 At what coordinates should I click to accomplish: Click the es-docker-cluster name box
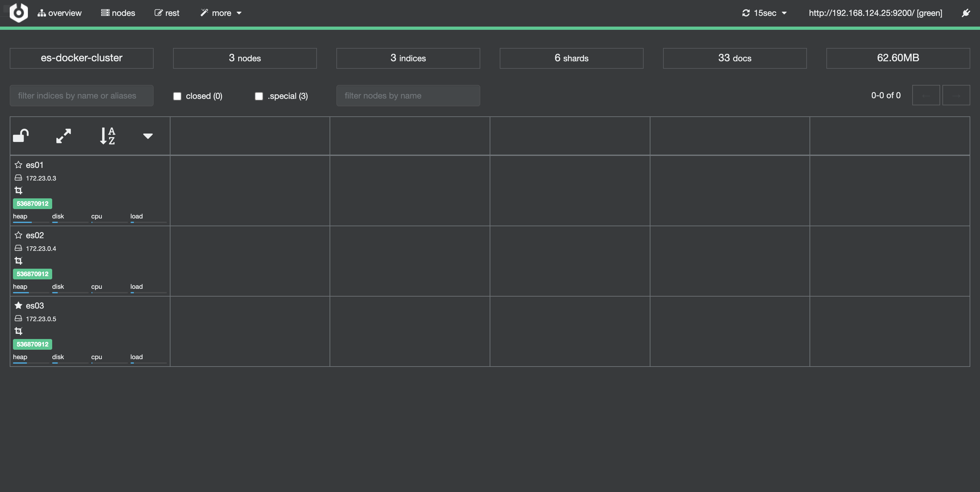tap(81, 58)
